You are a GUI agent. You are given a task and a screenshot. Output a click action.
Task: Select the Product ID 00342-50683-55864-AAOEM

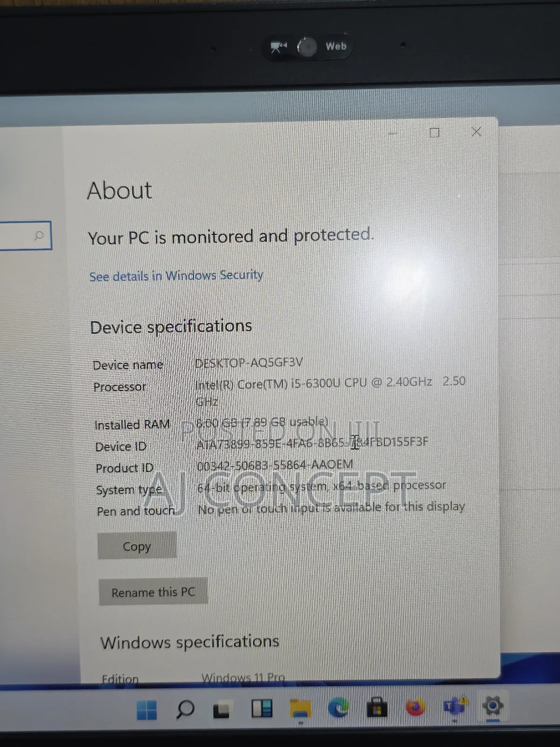(x=275, y=465)
